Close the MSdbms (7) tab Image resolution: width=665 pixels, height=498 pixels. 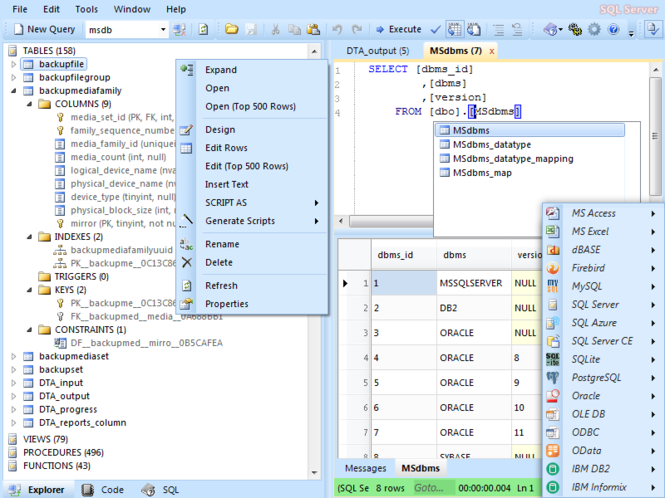[492, 51]
